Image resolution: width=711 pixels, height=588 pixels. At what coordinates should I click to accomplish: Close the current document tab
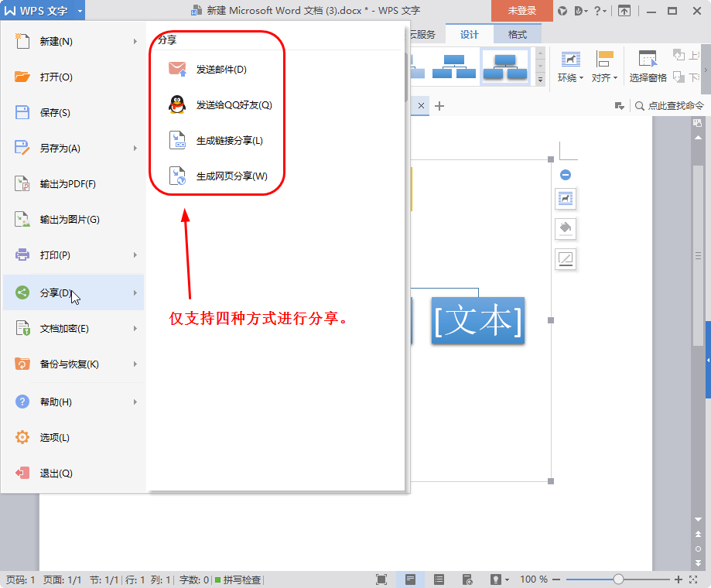pyautogui.click(x=421, y=106)
